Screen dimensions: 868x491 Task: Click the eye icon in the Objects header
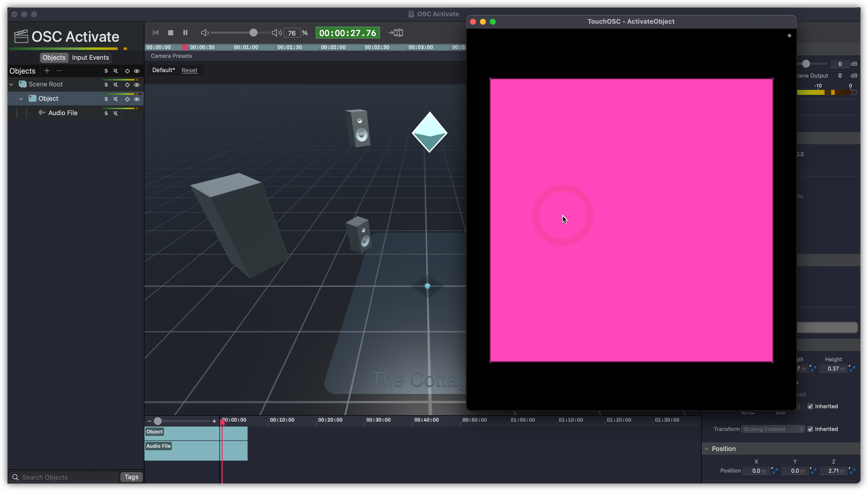click(137, 71)
